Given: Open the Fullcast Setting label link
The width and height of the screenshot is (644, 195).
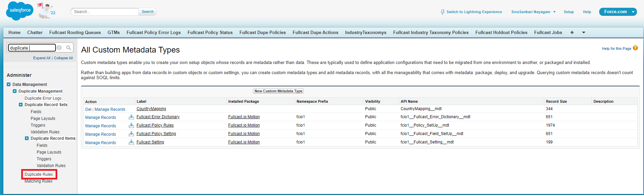Looking at the screenshot, I should pyautogui.click(x=150, y=142).
